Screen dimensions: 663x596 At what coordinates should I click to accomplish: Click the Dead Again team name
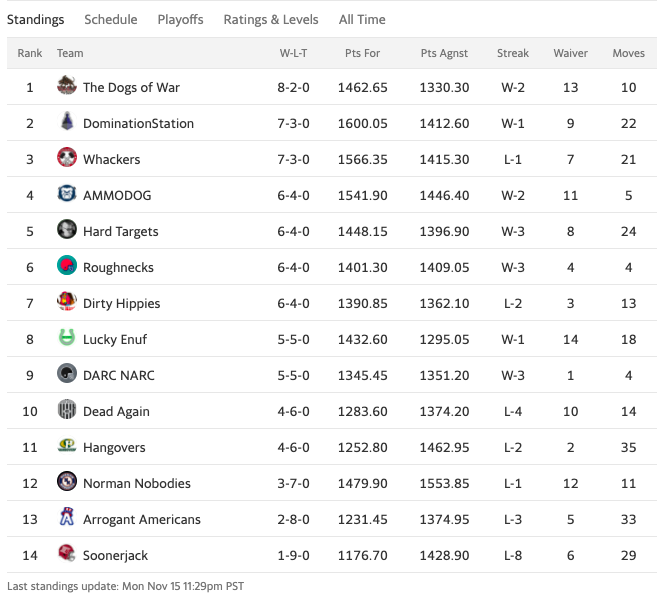tap(116, 411)
